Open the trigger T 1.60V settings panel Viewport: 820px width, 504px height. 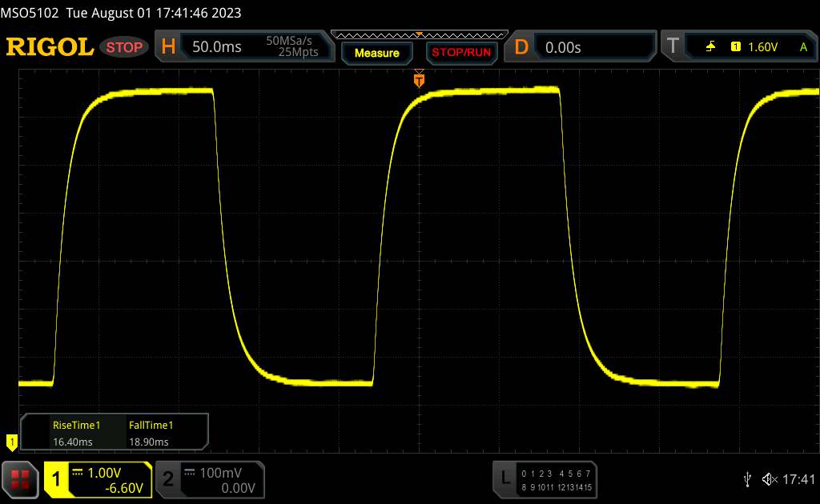(739, 47)
